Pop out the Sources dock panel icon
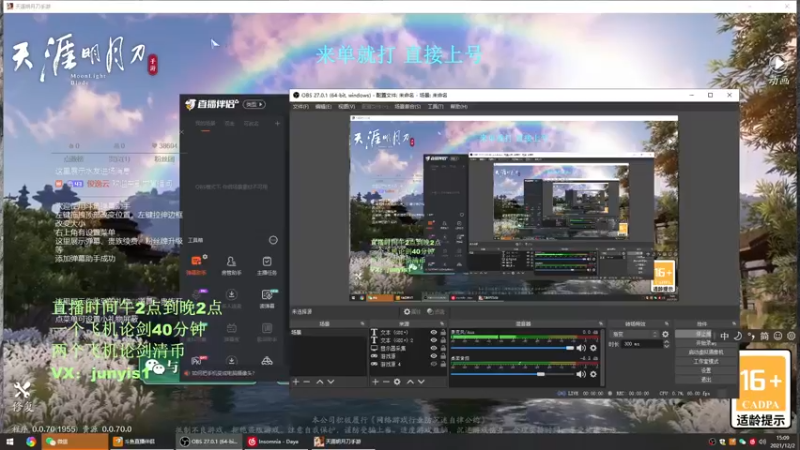This screenshot has width=800, height=450. 442,324
